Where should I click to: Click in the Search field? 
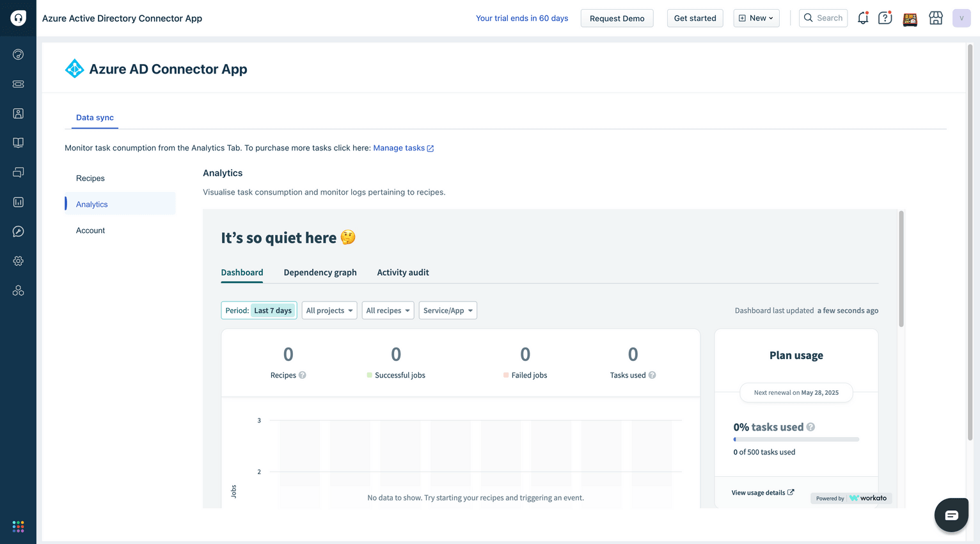point(823,19)
